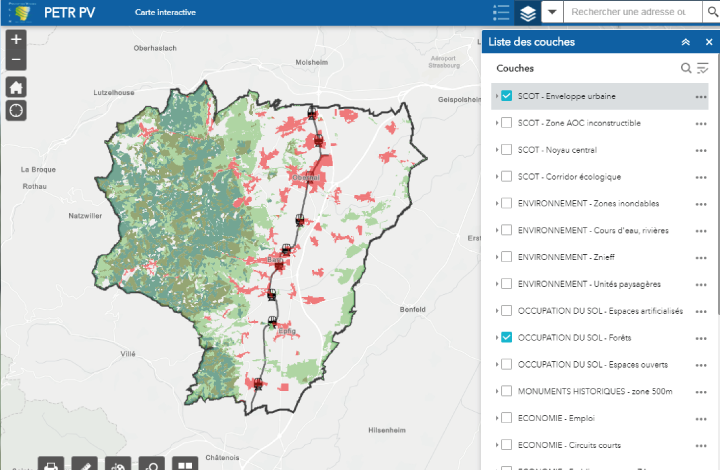
Task: Open the legend widget in header
Action: 501,12
